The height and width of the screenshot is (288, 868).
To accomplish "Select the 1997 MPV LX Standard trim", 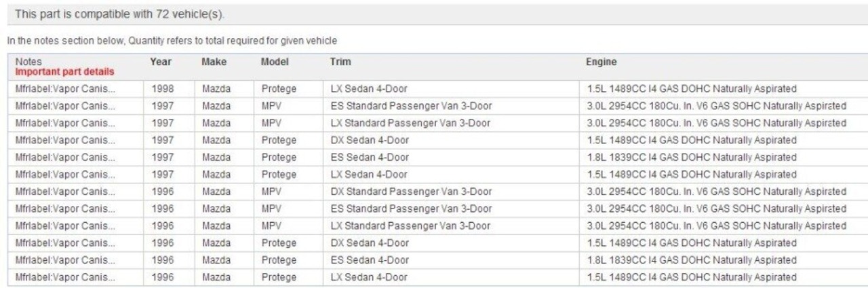I will [410, 123].
